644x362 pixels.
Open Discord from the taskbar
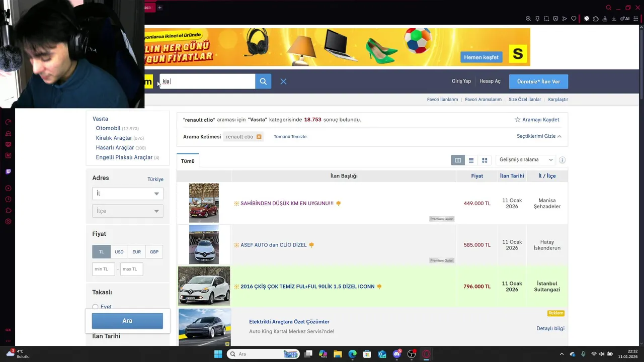coord(397,354)
